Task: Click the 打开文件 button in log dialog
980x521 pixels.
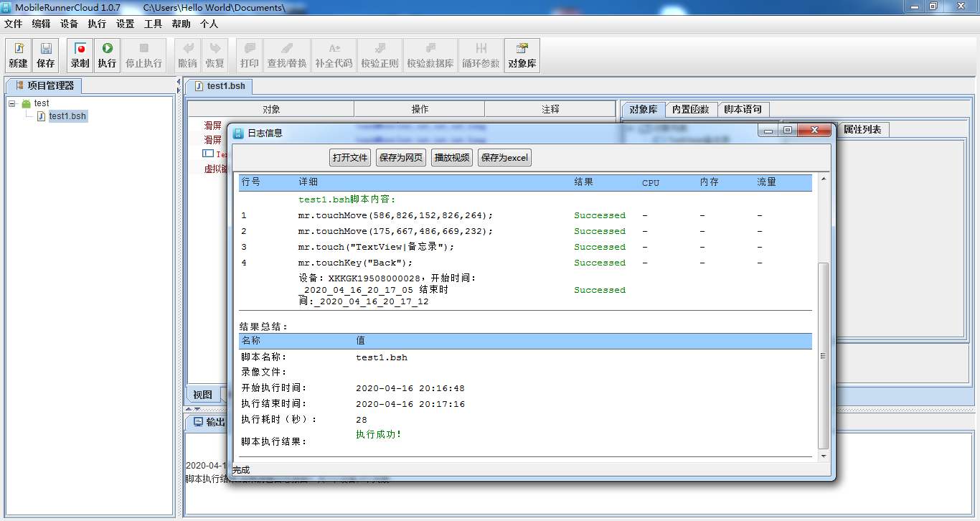Action: click(349, 157)
